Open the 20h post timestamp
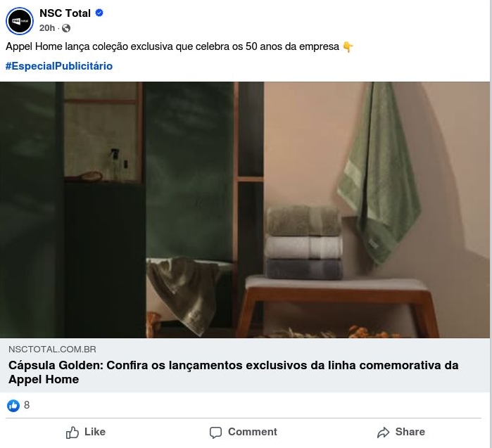Screen dimensions: 492x448 tap(47, 28)
